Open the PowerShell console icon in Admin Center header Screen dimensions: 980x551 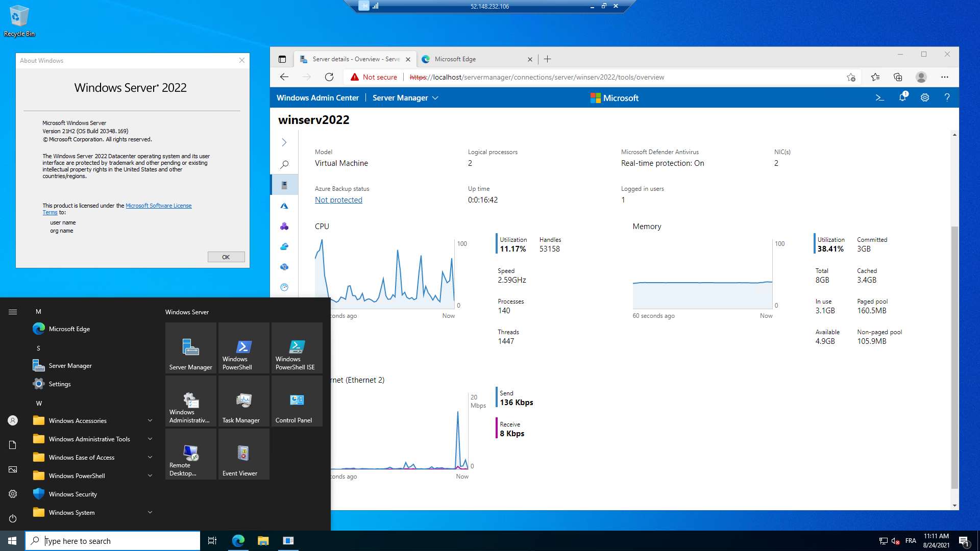pyautogui.click(x=879, y=97)
